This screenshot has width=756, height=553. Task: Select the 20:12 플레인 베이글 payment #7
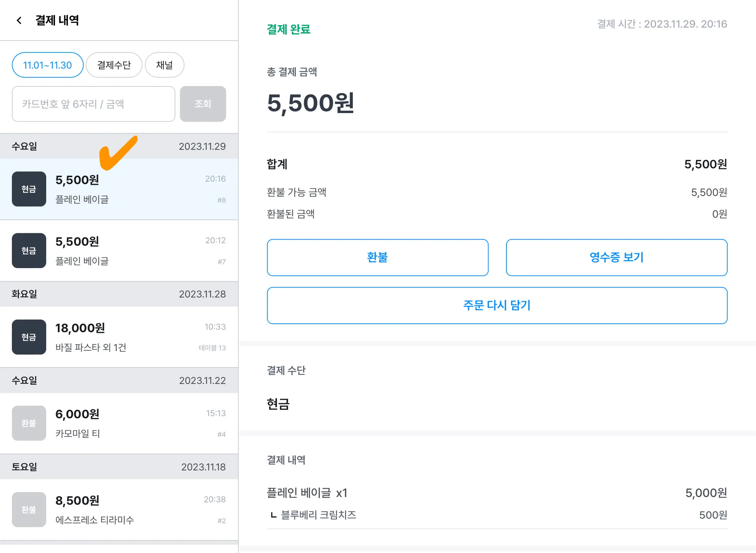(x=140, y=251)
